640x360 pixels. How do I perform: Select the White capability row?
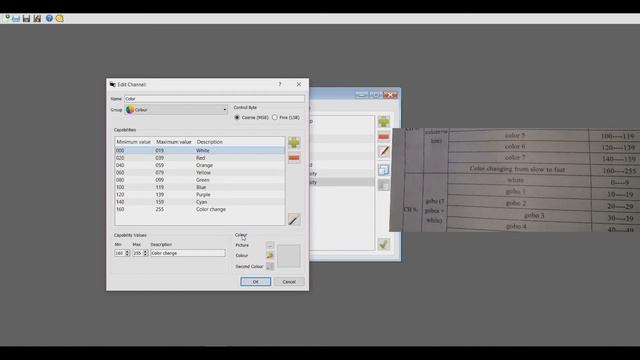(x=200, y=151)
